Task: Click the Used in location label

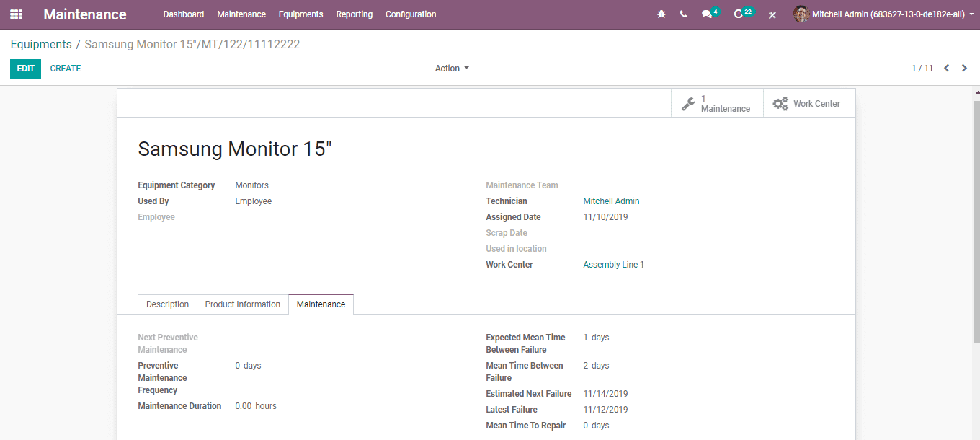Action: [516, 249]
